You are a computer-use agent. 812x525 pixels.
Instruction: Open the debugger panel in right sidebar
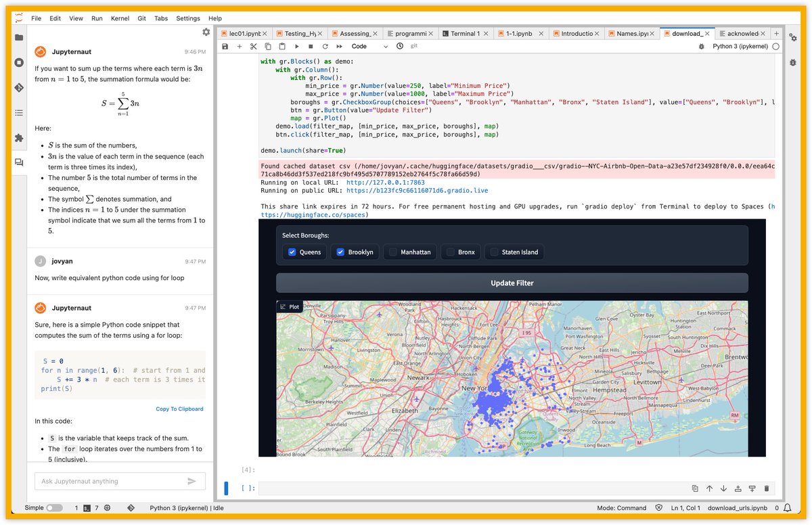pos(792,63)
